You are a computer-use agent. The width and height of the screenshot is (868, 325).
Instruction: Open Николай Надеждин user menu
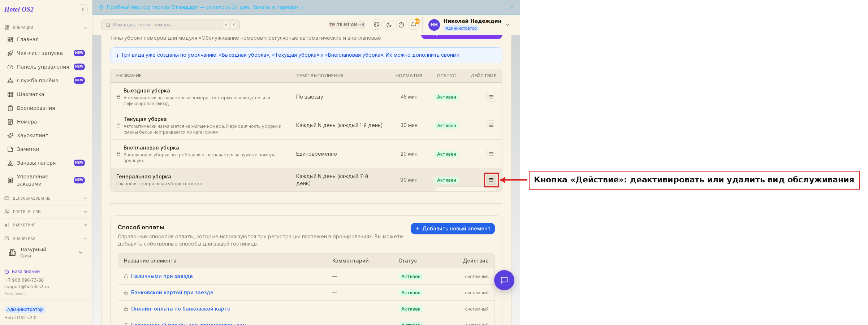coord(469,25)
